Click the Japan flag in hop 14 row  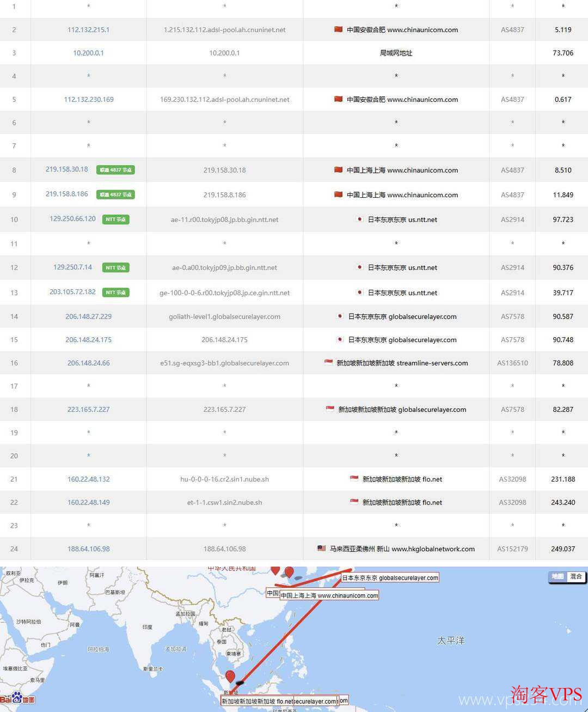tap(340, 316)
